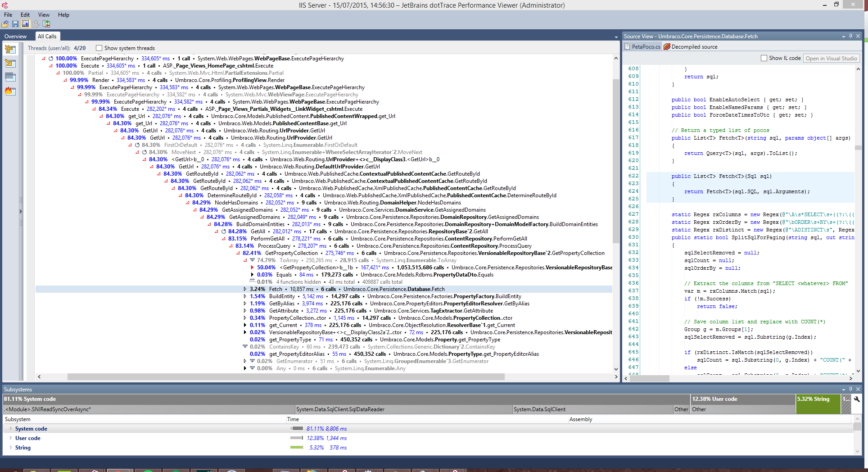Open the flame hot spots sidebar view
Image resolution: width=868 pixels, height=472 pixels.
point(10,91)
